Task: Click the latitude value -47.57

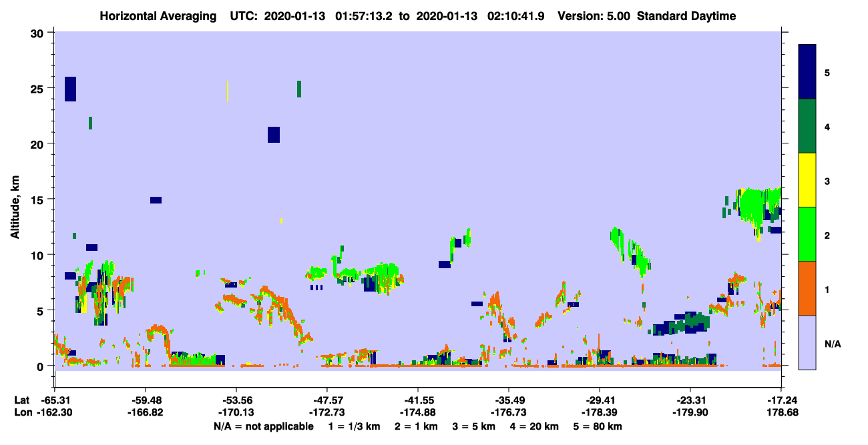Action: coord(327,400)
